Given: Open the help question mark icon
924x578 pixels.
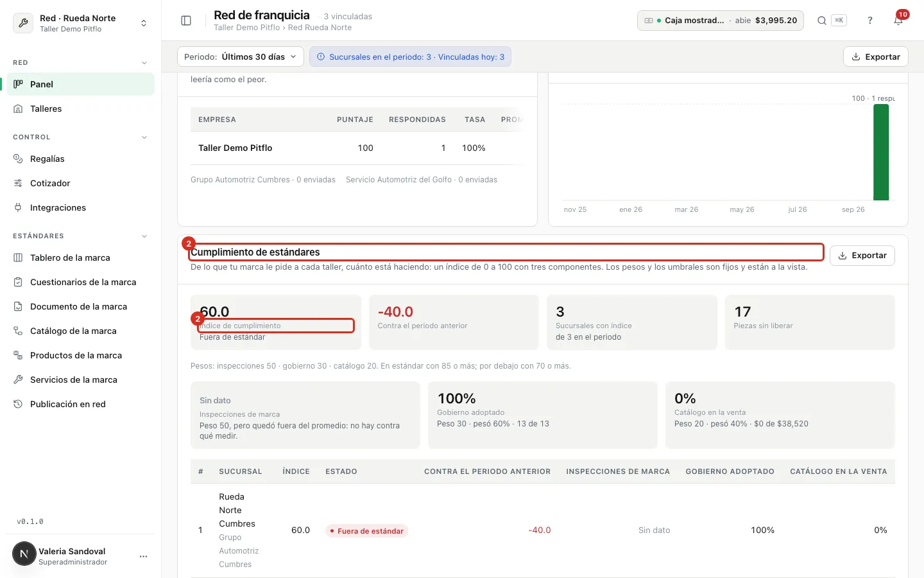Looking at the screenshot, I should (870, 21).
